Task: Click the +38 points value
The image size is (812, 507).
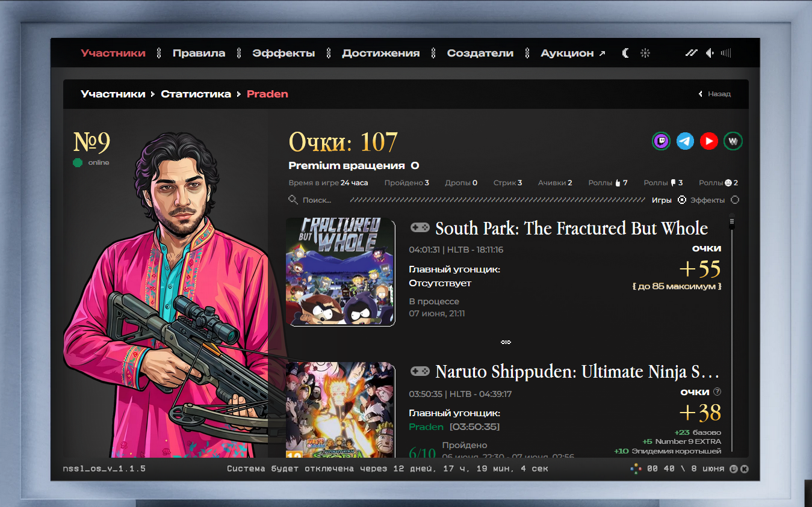Action: coord(700,413)
